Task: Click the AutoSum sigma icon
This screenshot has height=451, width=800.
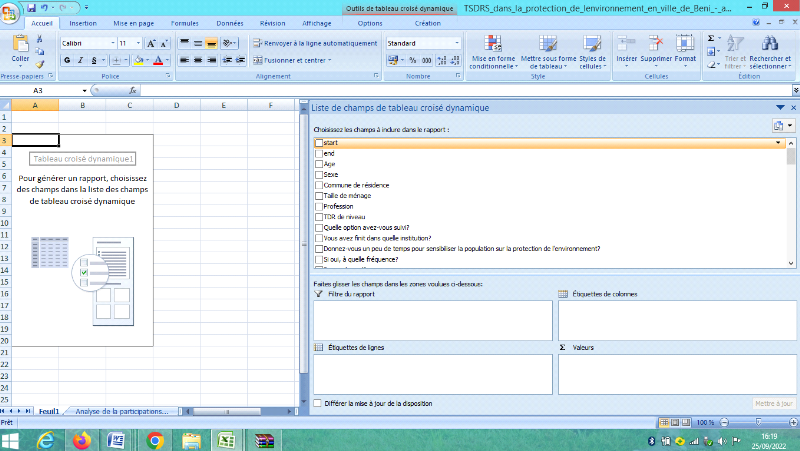Action: pos(711,38)
